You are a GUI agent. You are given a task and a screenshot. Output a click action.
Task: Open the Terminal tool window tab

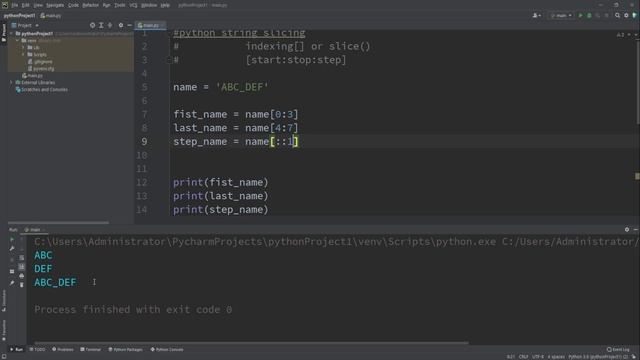coord(91,349)
